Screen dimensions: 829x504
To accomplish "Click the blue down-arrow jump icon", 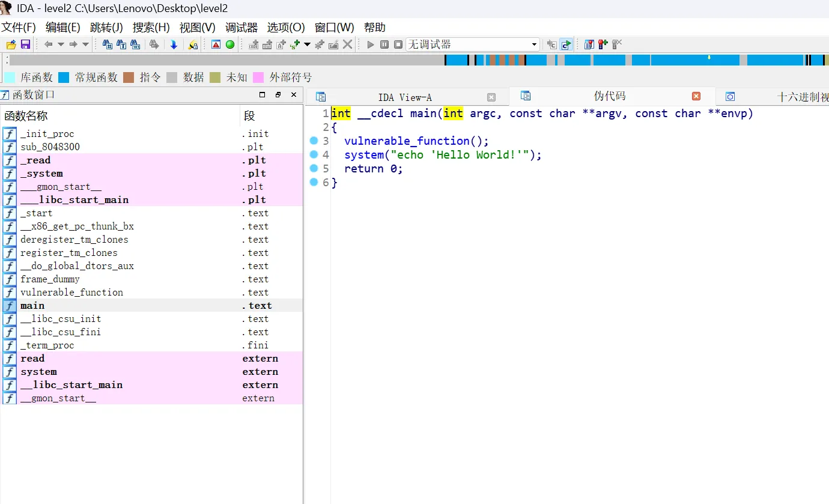I will point(174,44).
